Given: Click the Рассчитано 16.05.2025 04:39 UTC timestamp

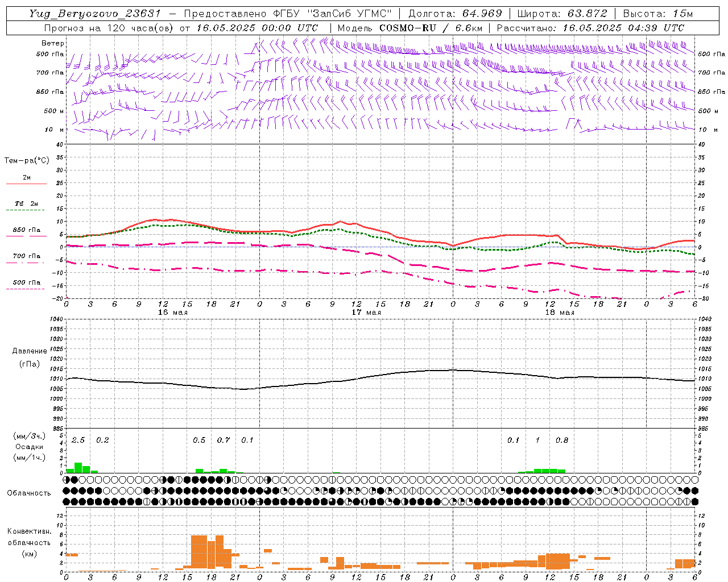Looking at the screenshot, I should coord(590,27).
